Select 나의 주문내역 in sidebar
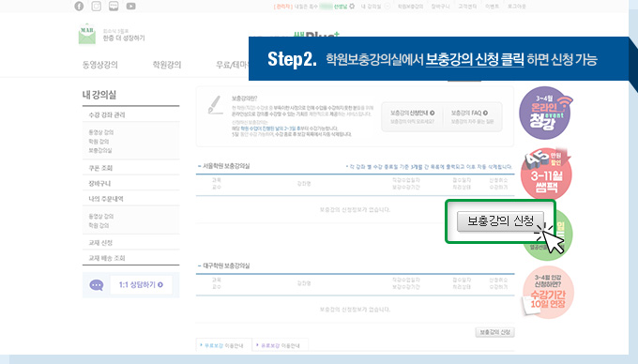The image size is (638, 364). [106, 199]
